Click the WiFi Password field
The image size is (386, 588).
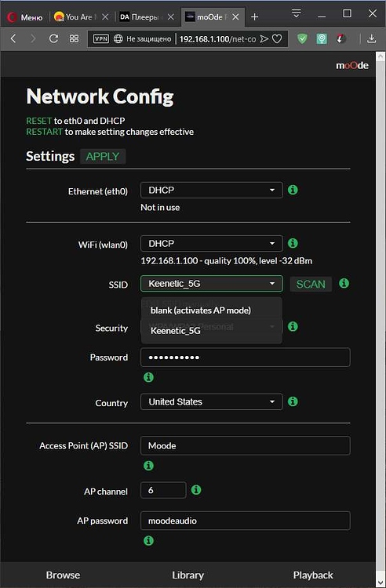tap(246, 358)
